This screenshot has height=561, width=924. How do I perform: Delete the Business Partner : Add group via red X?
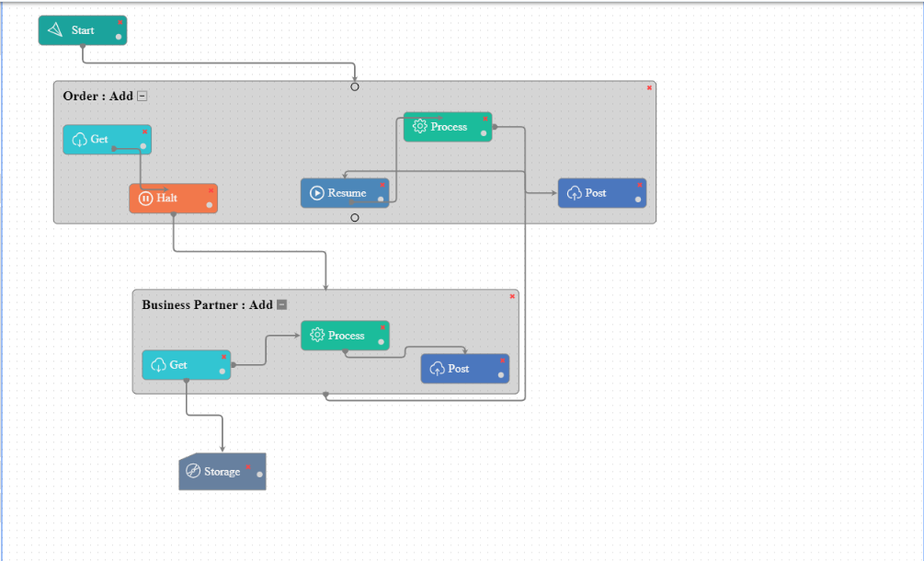[512, 296]
